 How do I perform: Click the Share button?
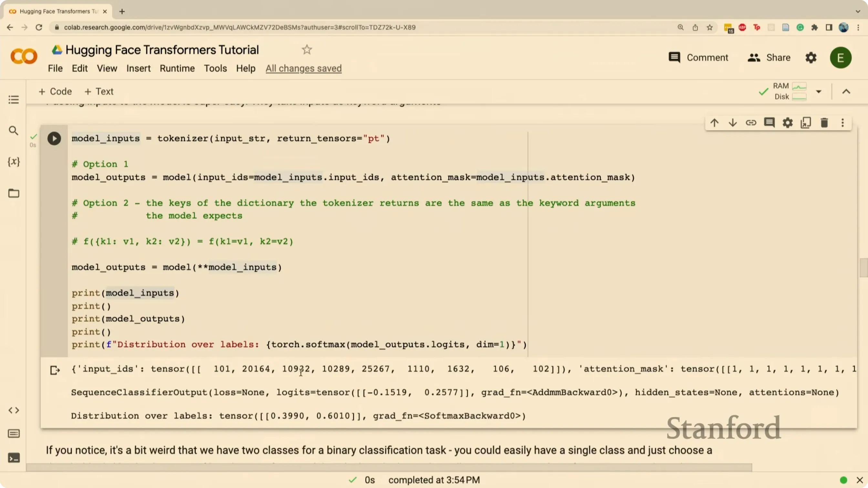click(x=769, y=57)
